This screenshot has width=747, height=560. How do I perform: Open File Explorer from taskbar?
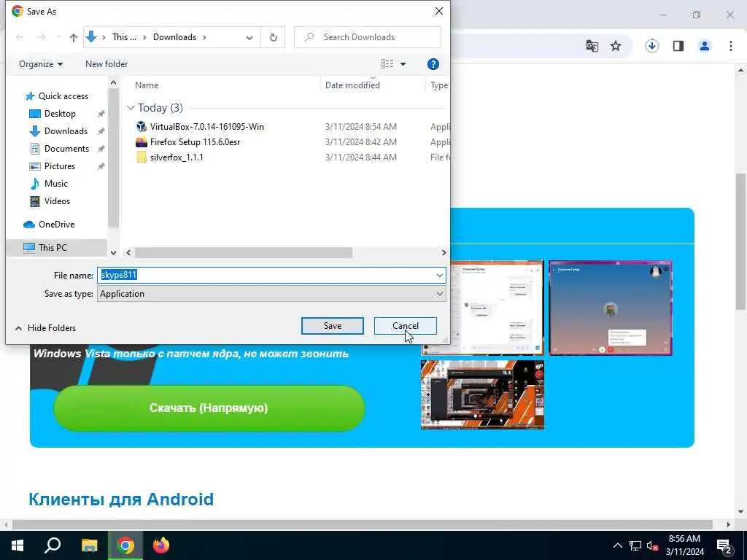[x=89, y=545]
